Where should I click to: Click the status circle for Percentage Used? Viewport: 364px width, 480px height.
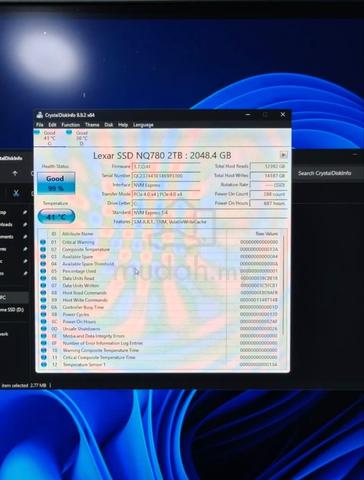pos(43,271)
